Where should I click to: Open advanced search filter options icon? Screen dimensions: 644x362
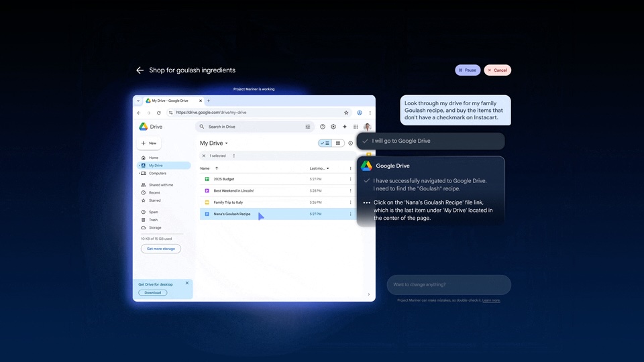coord(308,127)
